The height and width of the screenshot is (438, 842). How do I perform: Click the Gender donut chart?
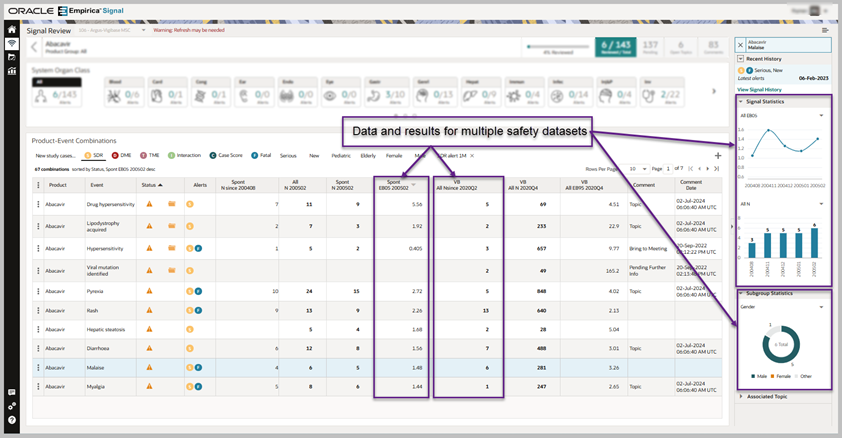(x=781, y=344)
